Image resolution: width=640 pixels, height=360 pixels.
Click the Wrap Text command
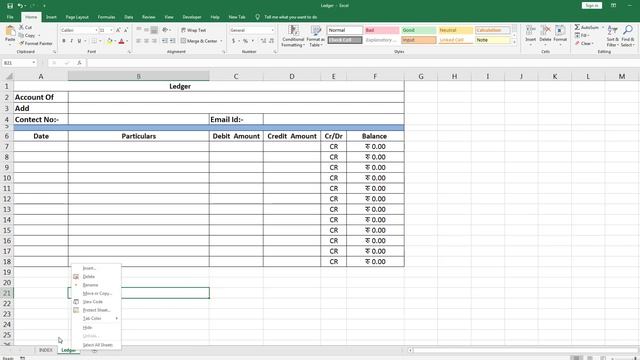click(193, 30)
